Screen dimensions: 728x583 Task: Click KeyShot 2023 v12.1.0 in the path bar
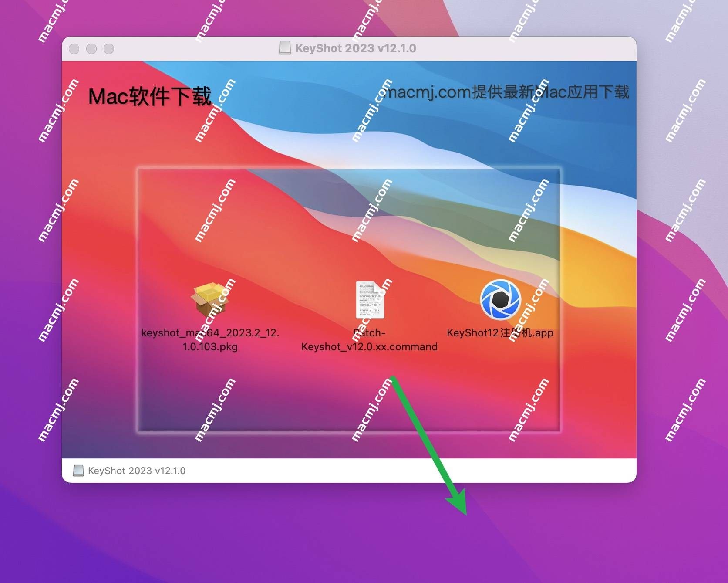[137, 471]
